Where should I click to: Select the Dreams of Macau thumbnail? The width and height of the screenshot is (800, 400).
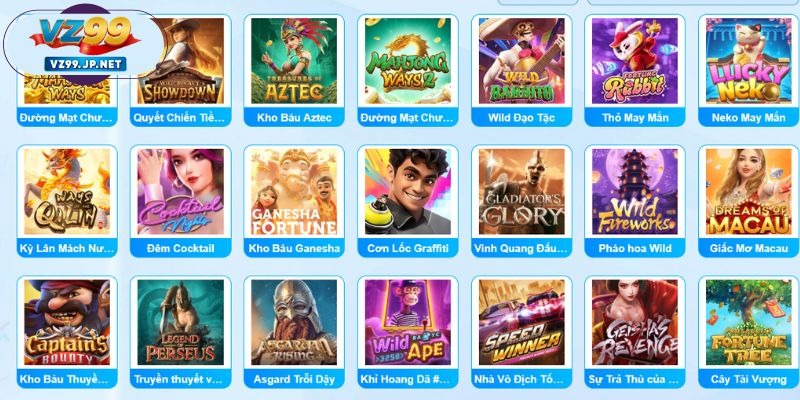[x=748, y=192]
